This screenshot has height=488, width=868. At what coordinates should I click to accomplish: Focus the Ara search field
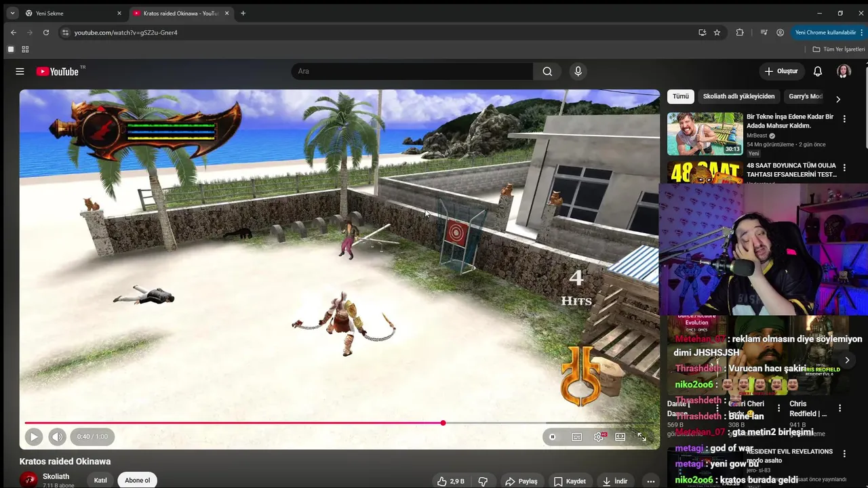point(412,71)
